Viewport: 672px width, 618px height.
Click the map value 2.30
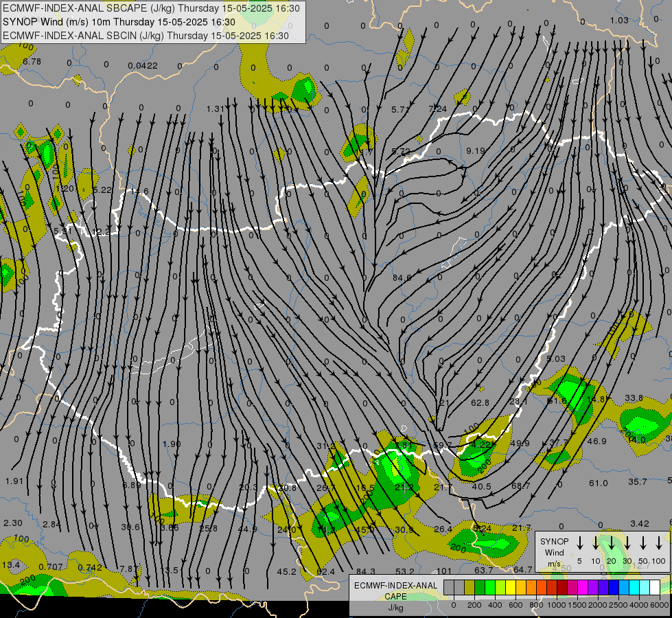pyautogui.click(x=13, y=523)
